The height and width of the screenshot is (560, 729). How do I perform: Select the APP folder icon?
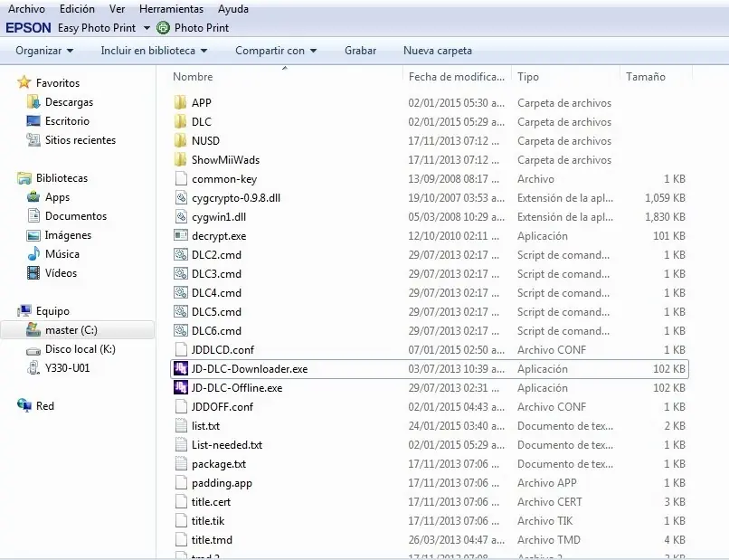point(180,102)
